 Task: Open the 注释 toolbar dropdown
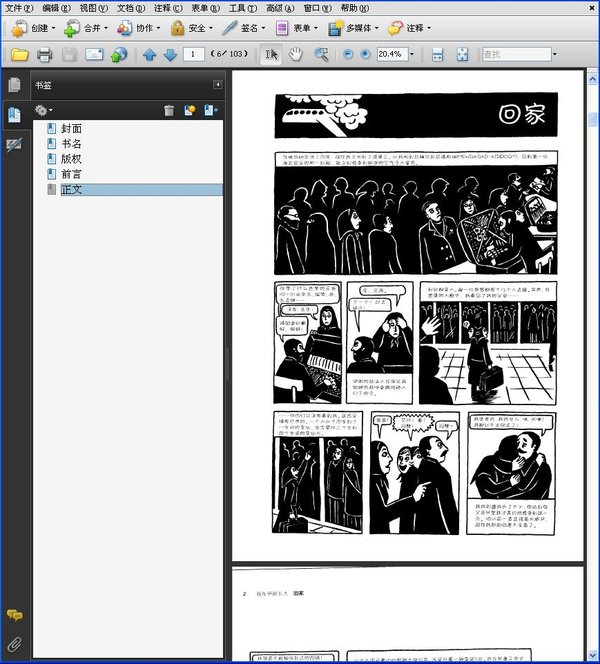click(x=409, y=28)
